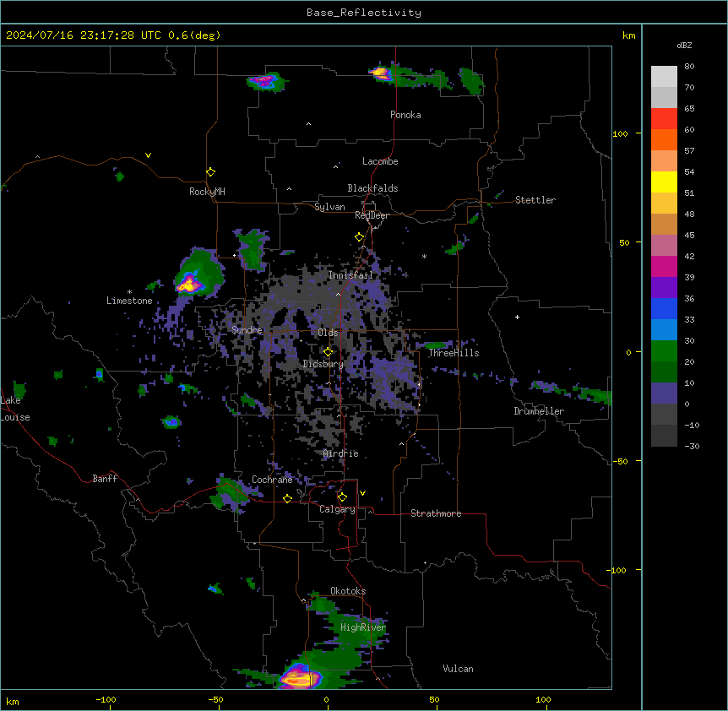Select the magenta band in dBZ legend

pos(664,266)
